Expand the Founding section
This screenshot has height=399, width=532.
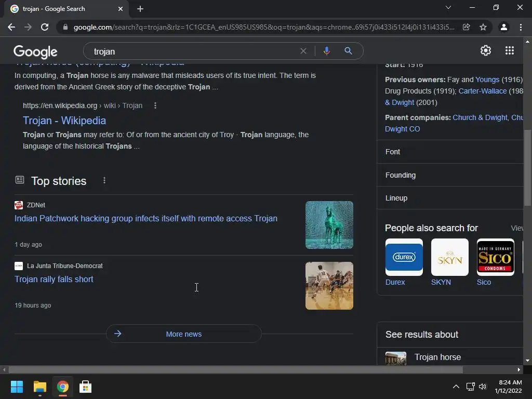point(450,175)
